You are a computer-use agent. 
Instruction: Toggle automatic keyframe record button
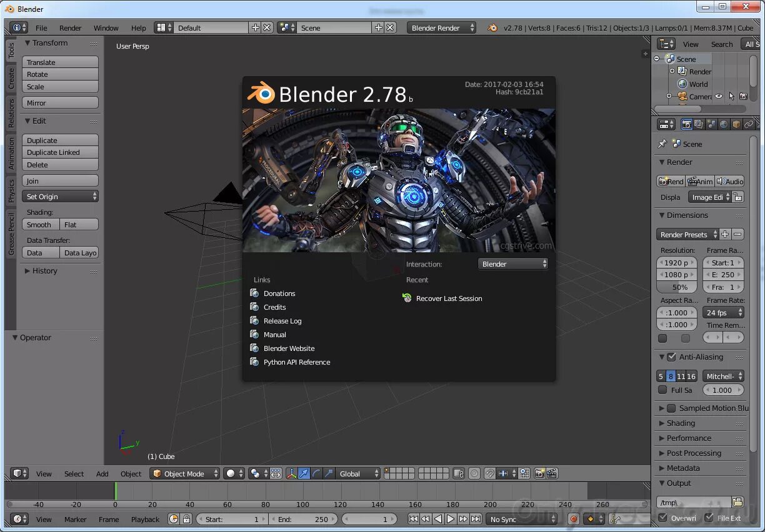(x=574, y=519)
